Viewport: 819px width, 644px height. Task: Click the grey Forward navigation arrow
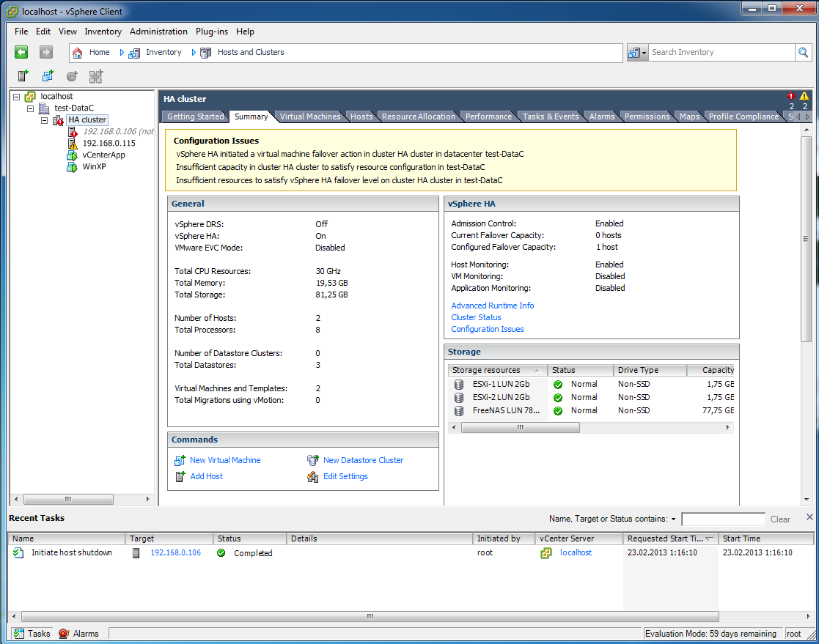[x=46, y=52]
